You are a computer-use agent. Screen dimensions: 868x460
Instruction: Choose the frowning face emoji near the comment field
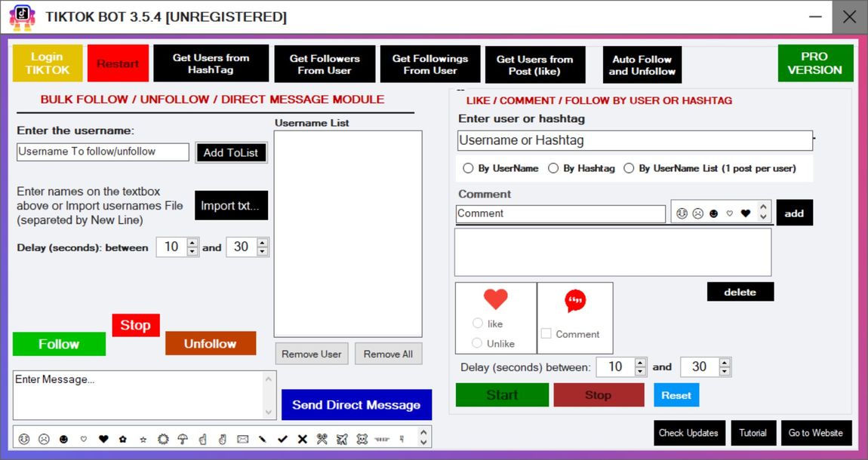[697, 214]
